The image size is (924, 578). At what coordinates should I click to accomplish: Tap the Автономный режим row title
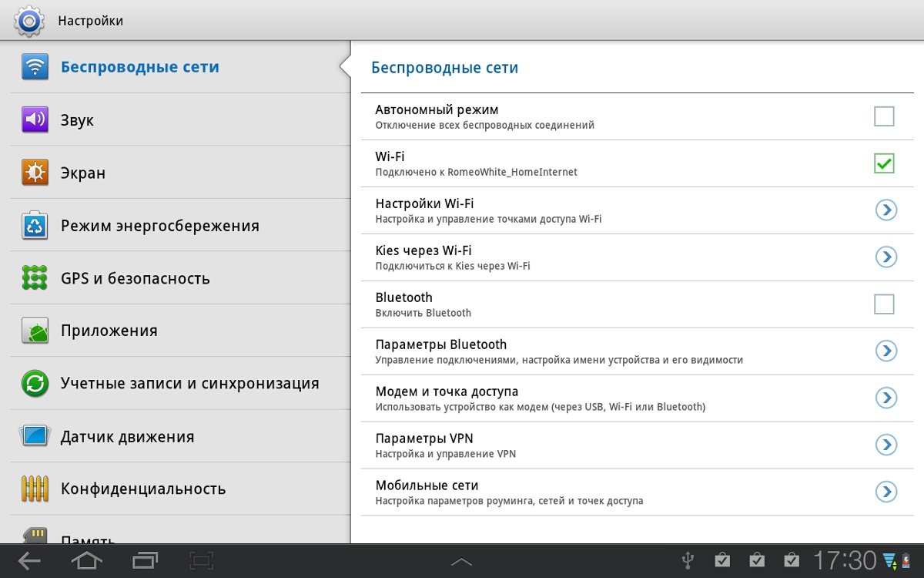[437, 109]
